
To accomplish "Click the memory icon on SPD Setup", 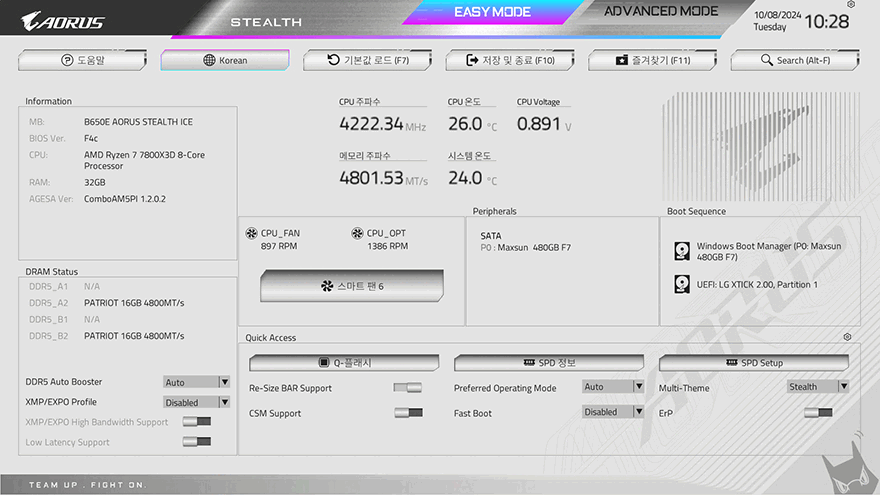I will (731, 362).
